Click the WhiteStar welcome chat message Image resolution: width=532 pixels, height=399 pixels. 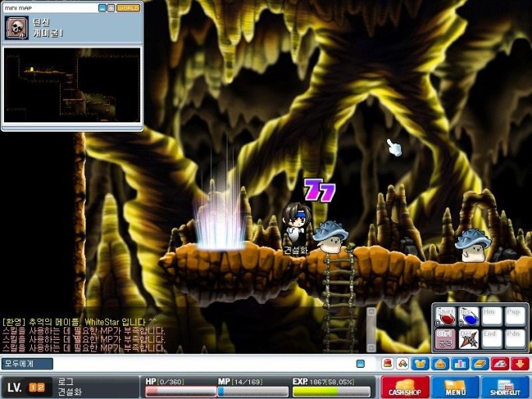click(79, 322)
